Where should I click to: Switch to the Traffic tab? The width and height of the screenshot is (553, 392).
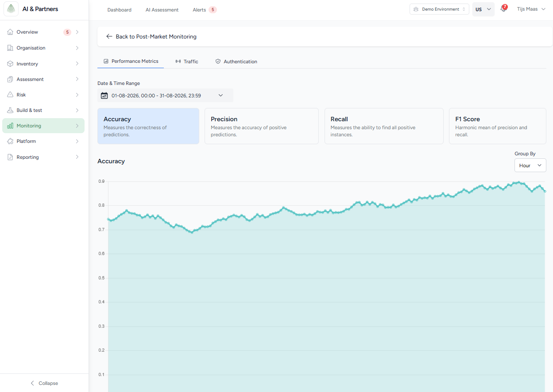pos(187,61)
